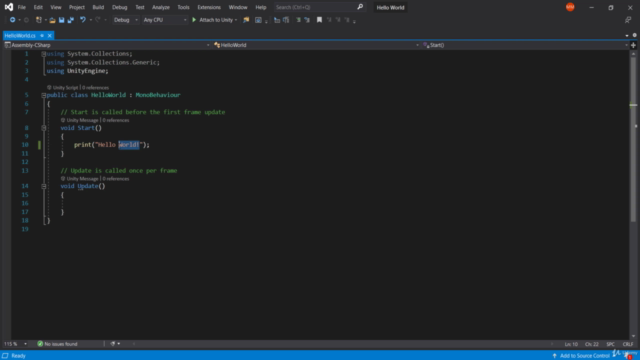Viewport: 640px width, 360px height.
Task: Save the file with the Save icon
Action: coord(61,20)
